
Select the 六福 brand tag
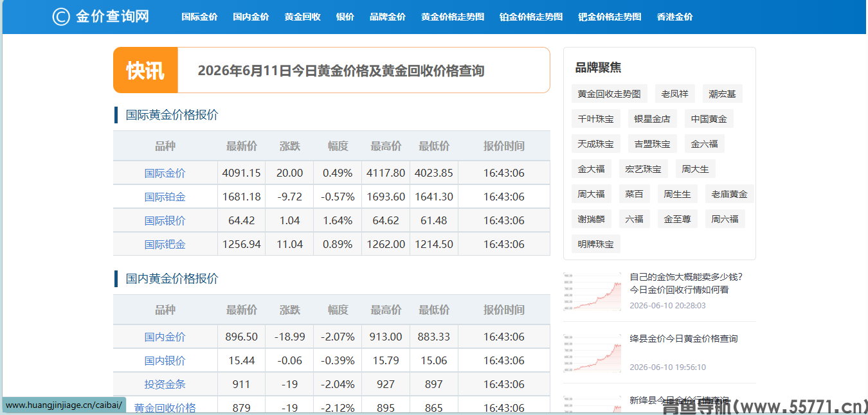[635, 219]
